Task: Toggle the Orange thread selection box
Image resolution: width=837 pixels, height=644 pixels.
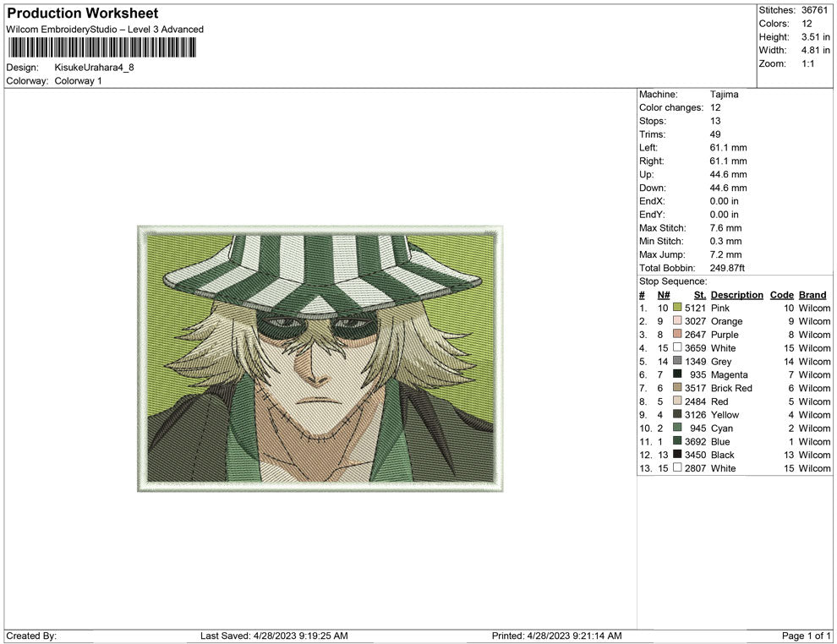Action: tap(676, 321)
